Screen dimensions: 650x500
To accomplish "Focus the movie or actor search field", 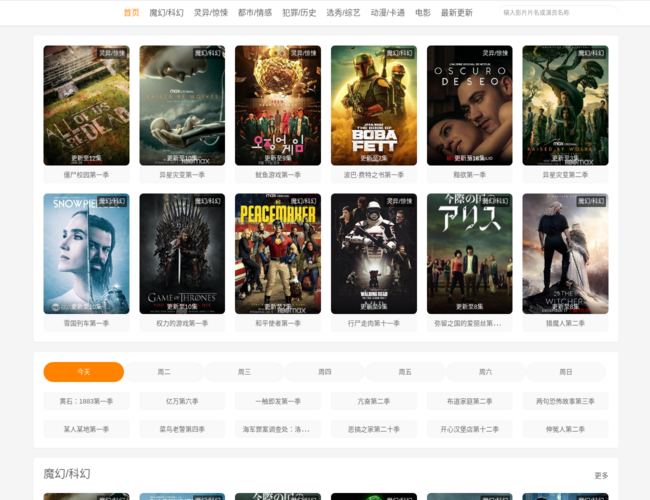I will (x=558, y=13).
